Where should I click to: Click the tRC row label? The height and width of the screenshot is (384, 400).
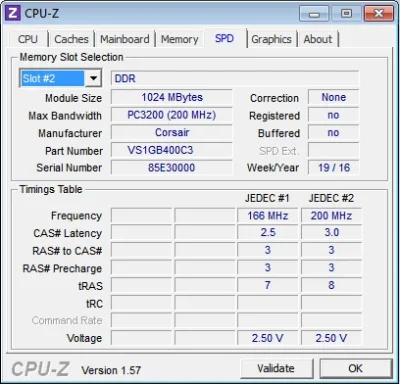pyautogui.click(x=94, y=304)
